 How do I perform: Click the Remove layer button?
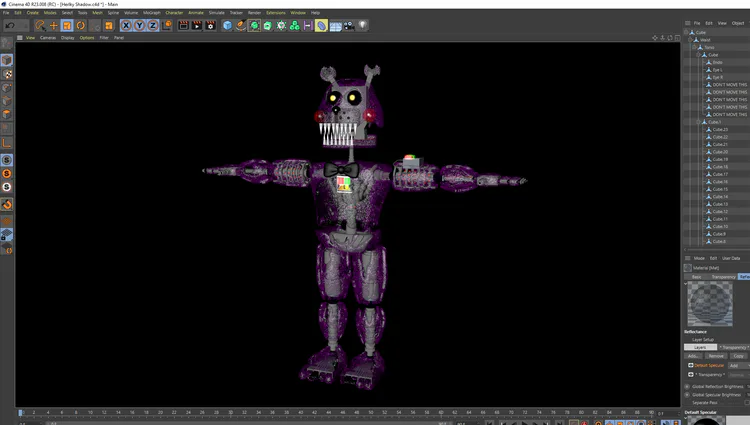point(716,356)
